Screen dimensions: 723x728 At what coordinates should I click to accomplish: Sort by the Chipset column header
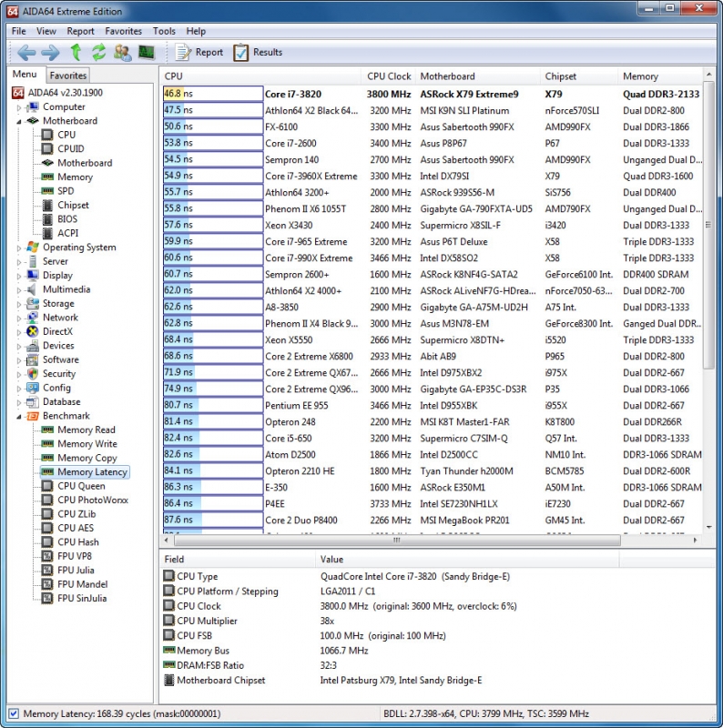(x=579, y=76)
